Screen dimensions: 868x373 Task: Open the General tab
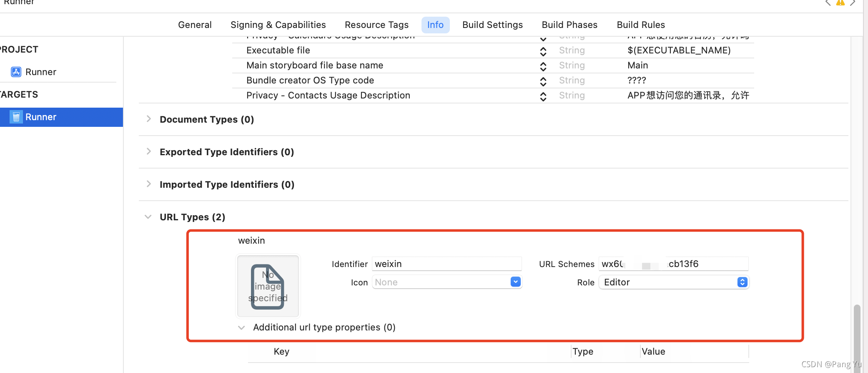(195, 25)
